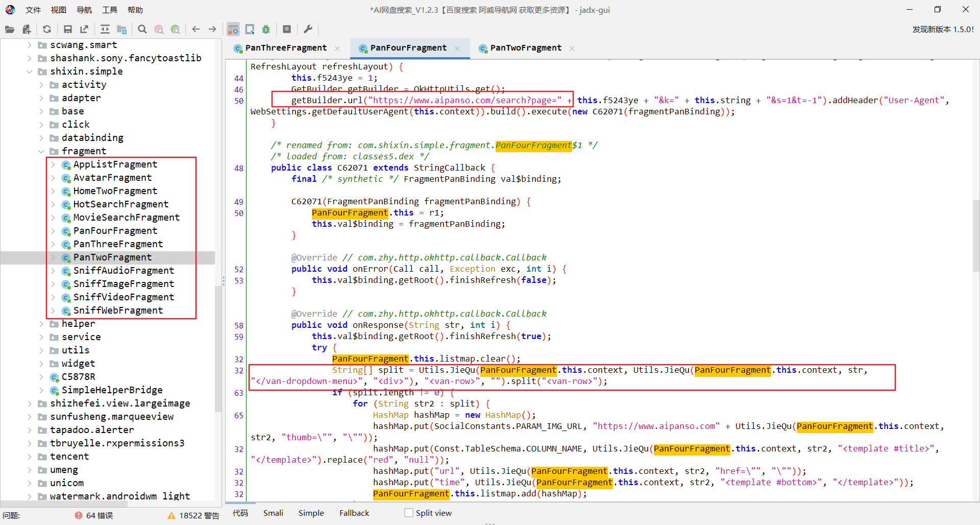Open the Comment search green magnifier icon
Viewport: 980px width, 525px height.
coord(175,30)
